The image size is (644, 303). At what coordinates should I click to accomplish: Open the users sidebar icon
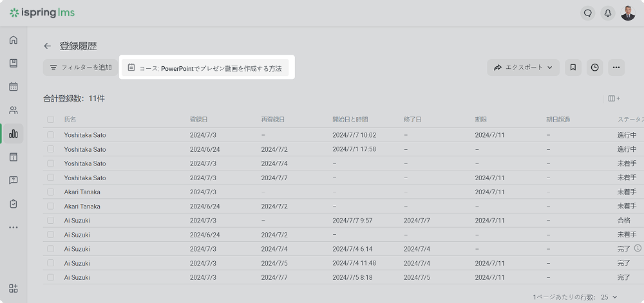14,110
